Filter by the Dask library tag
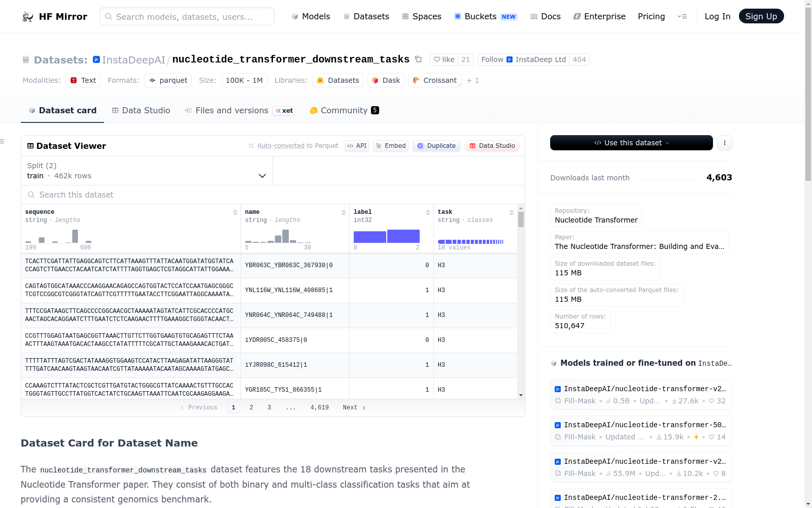Viewport: 812px width, 508px height. (386, 80)
